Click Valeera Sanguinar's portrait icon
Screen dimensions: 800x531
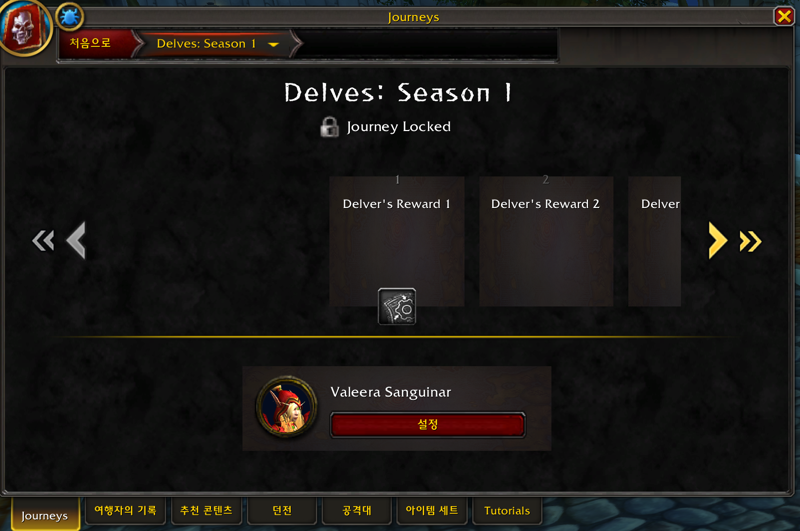[x=287, y=407]
